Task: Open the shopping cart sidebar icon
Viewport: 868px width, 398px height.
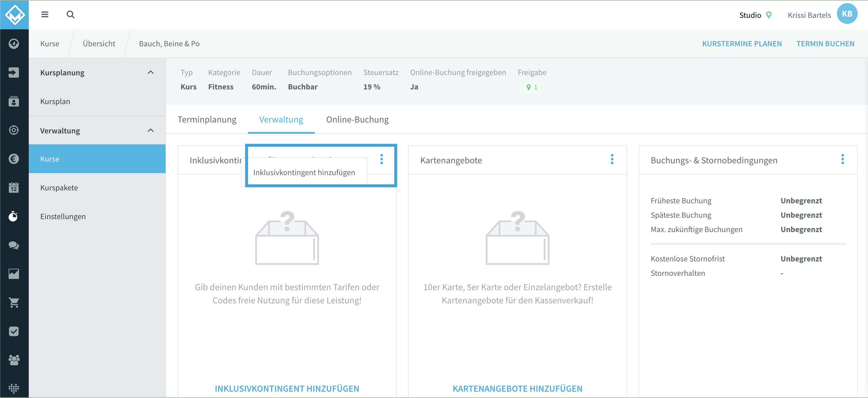Action: tap(14, 303)
